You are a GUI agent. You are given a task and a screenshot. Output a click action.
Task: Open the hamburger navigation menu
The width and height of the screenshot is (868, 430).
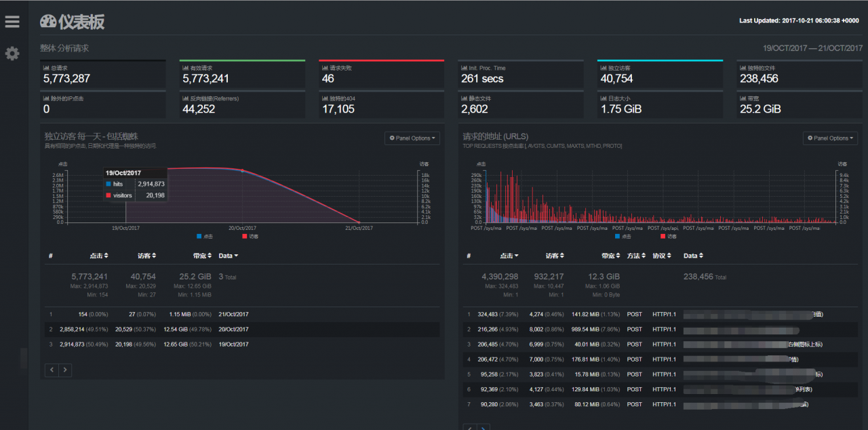tap(12, 22)
